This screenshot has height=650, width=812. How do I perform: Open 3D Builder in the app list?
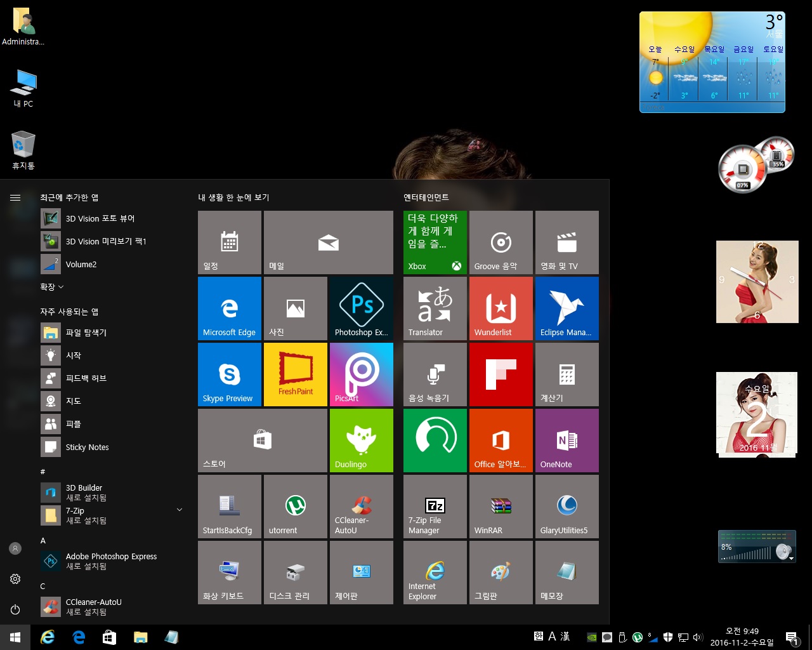113,493
